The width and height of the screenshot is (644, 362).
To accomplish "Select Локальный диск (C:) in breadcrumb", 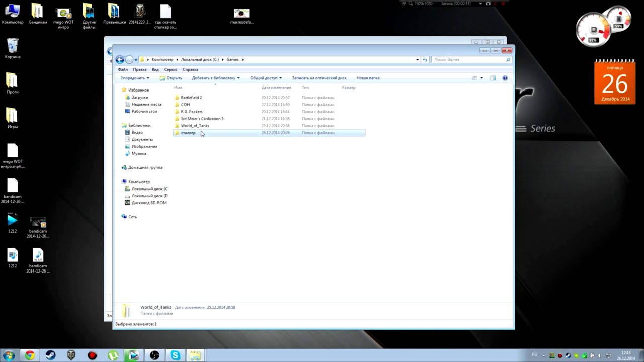I will click(200, 60).
